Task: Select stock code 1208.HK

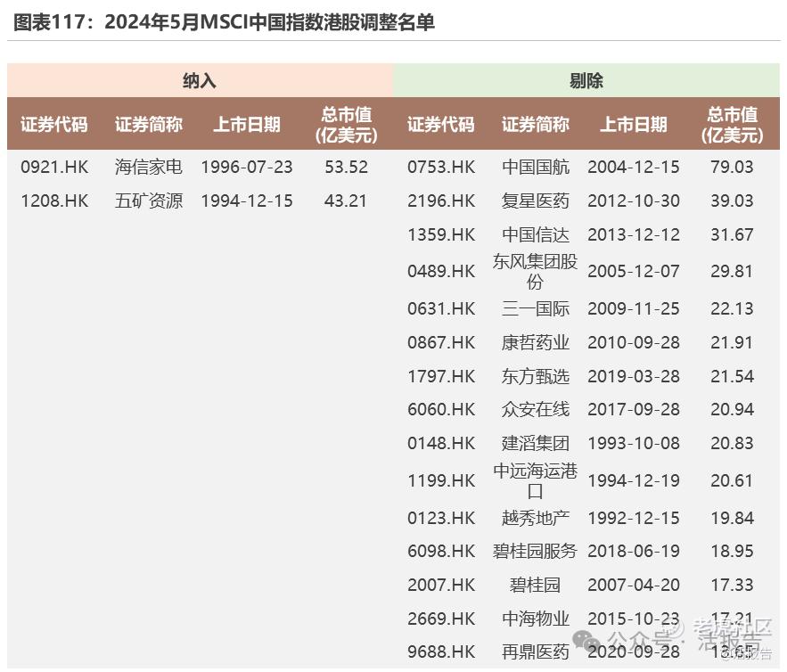Action: click(x=54, y=201)
